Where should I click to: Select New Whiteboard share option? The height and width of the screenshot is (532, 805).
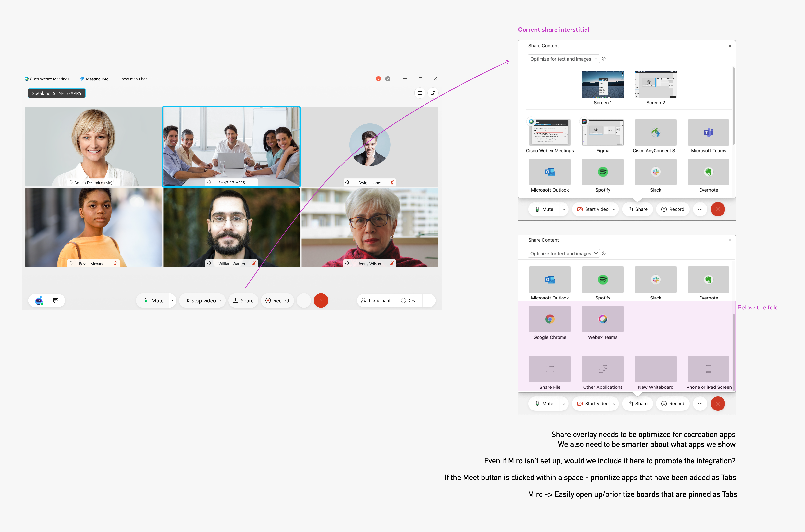pyautogui.click(x=655, y=369)
